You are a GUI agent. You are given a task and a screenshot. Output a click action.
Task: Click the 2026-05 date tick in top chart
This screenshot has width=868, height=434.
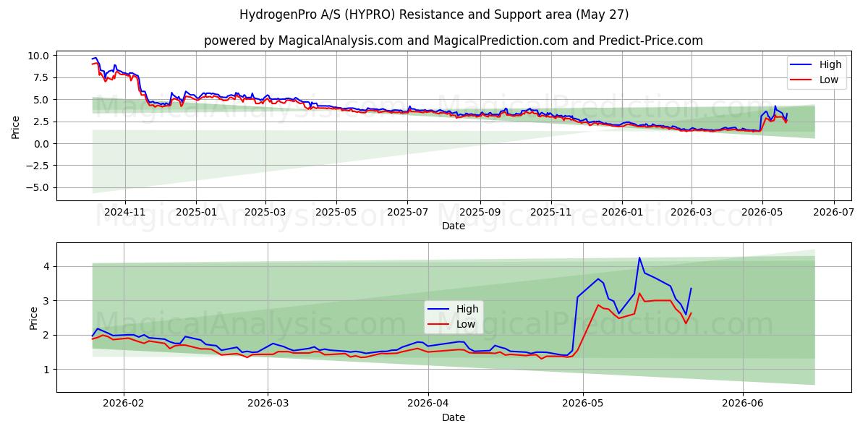761,213
